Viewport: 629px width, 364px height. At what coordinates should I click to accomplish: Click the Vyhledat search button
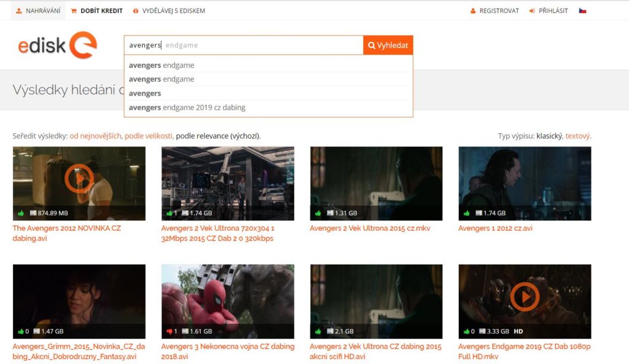tap(388, 45)
